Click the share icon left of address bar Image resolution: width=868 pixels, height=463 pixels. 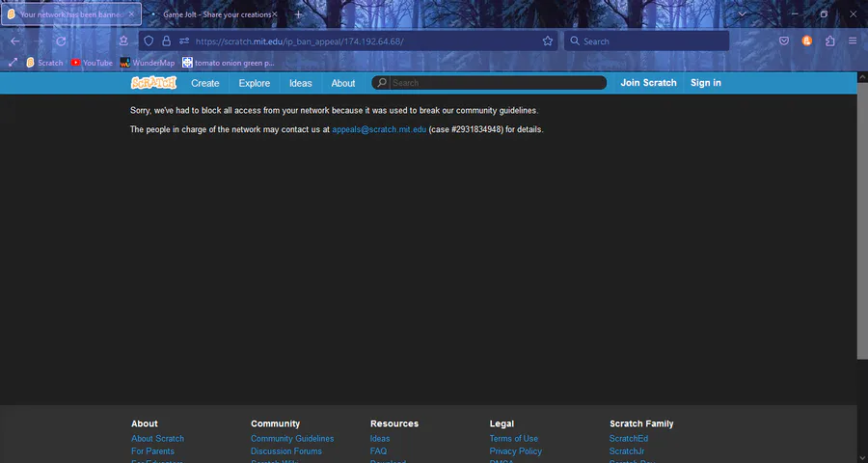pos(123,41)
